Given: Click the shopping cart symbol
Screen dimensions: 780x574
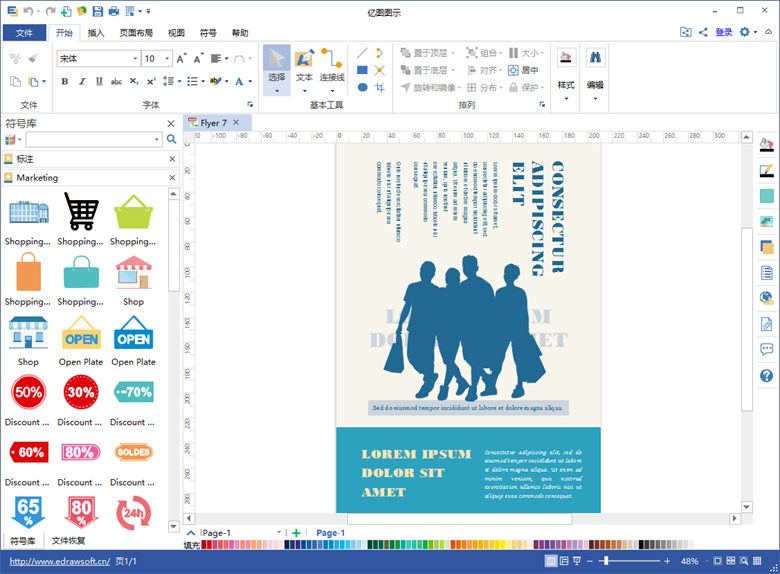Looking at the screenshot, I should coord(81,212).
